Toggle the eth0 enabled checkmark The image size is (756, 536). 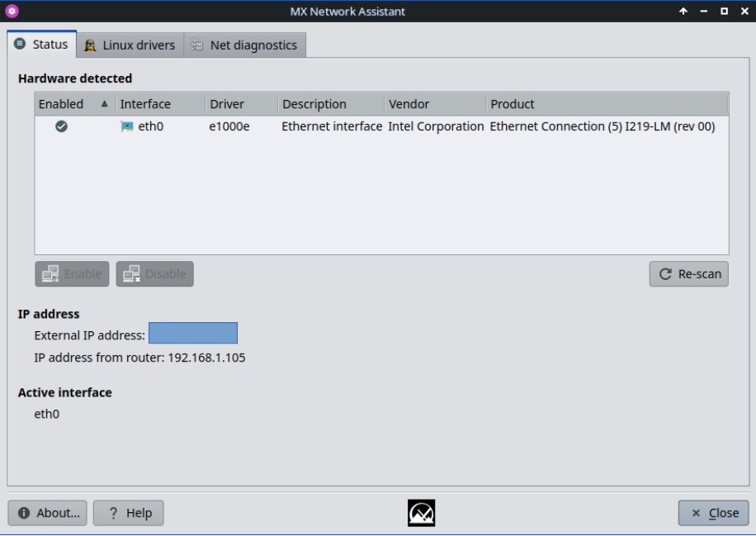pyautogui.click(x=61, y=127)
